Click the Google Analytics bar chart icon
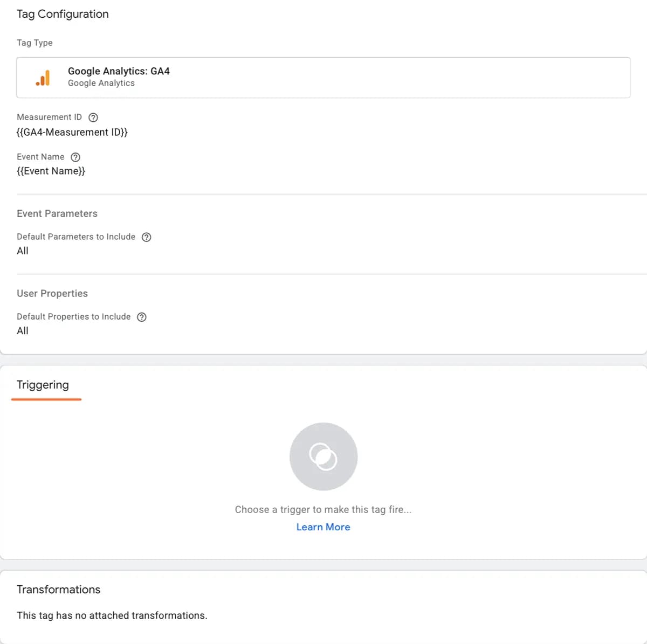This screenshot has width=647, height=644. 43,78
